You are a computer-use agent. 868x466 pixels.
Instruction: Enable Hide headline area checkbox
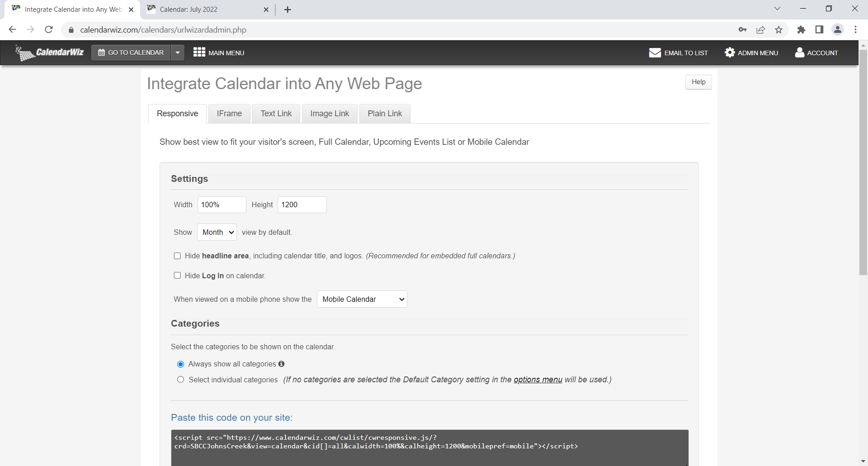coord(177,256)
